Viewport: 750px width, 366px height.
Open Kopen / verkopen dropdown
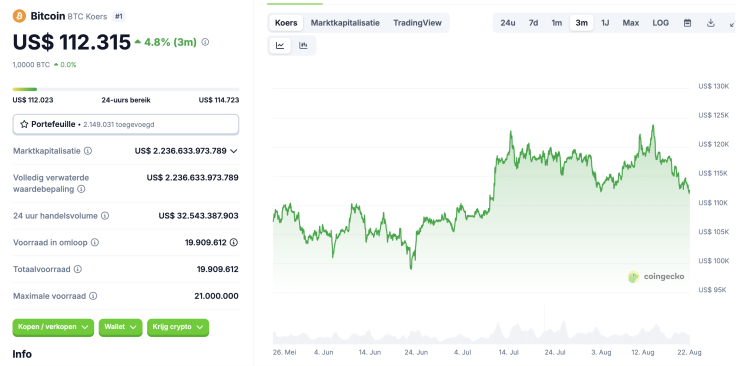coord(53,327)
